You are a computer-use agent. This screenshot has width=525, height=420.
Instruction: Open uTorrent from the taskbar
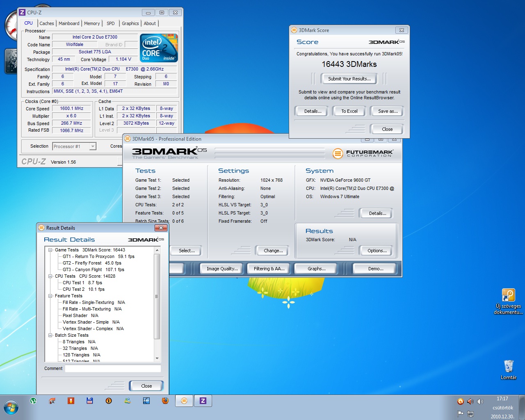pos(33,401)
